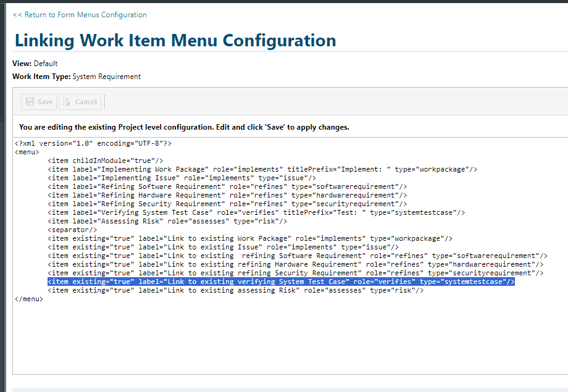The image size is (568, 392).
Task: Click the Save floppy disk icon
Action: point(29,102)
